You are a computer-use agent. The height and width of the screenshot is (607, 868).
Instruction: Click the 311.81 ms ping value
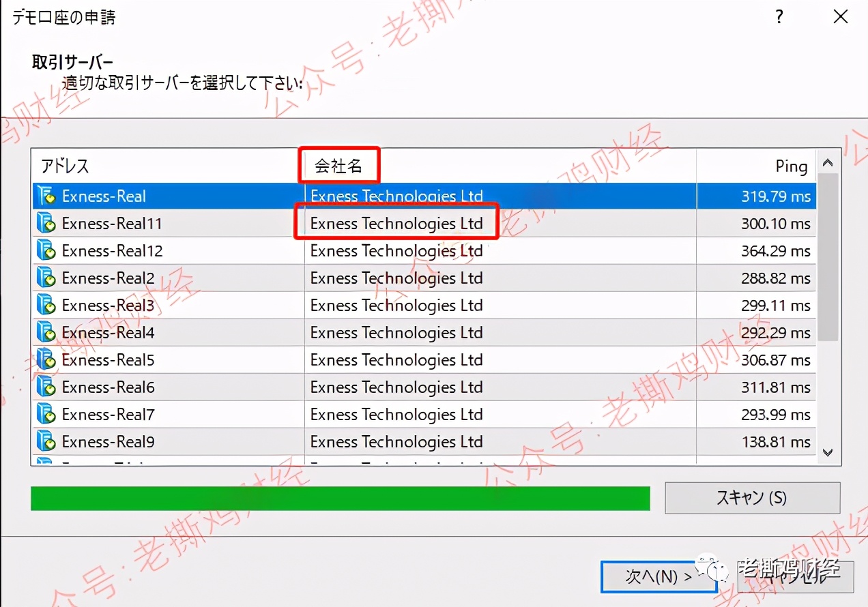coord(777,387)
